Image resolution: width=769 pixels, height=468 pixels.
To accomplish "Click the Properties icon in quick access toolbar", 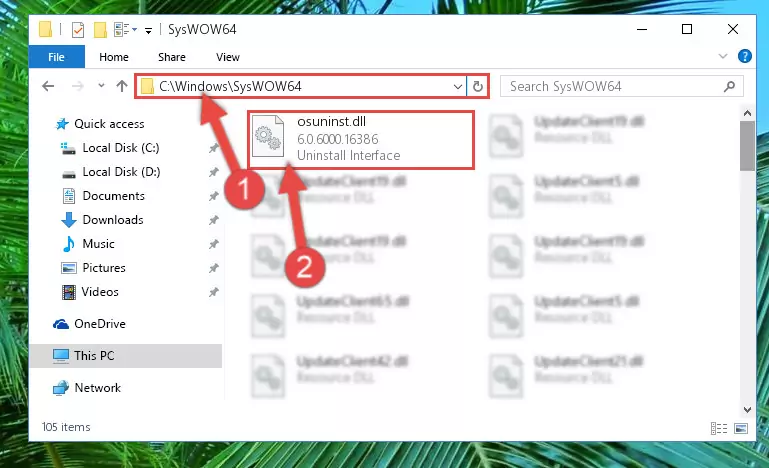I will 77,30.
